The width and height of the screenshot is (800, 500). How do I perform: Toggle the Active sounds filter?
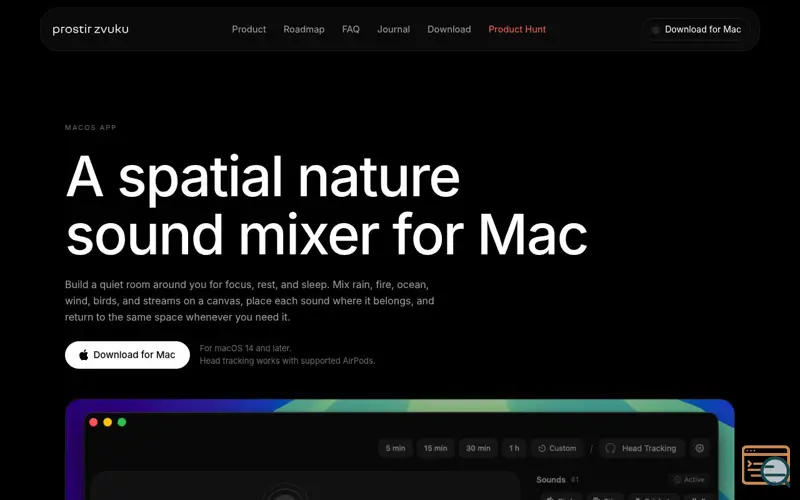click(689, 480)
